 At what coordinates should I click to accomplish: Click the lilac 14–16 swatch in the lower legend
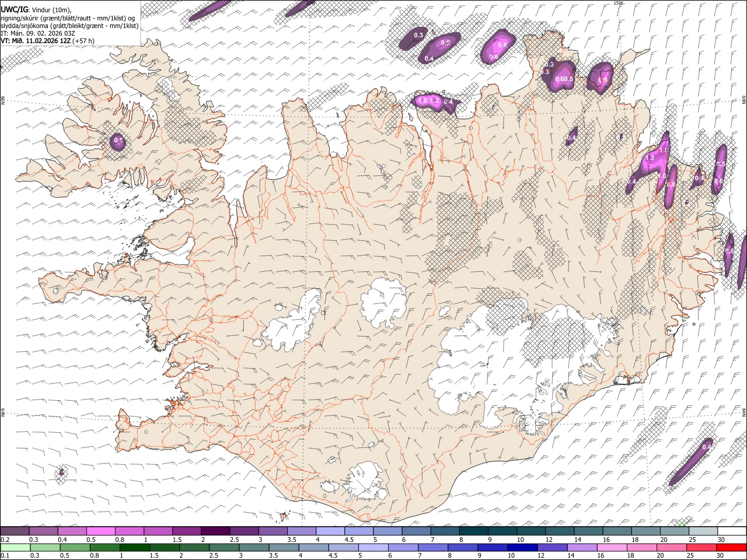[x=582, y=547]
